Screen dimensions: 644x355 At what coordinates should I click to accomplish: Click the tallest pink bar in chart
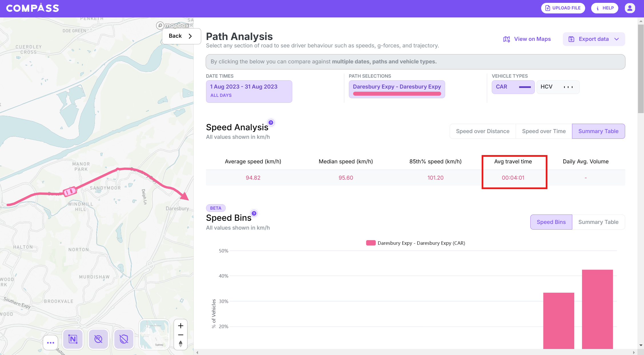pos(597,309)
